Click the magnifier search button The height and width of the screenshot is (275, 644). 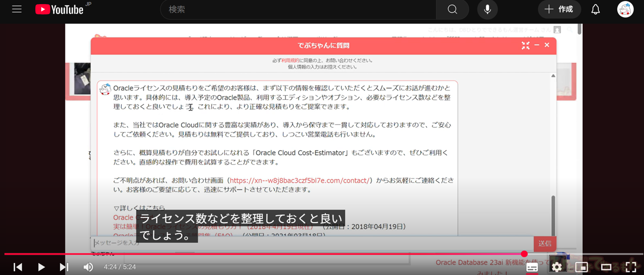coord(452,10)
